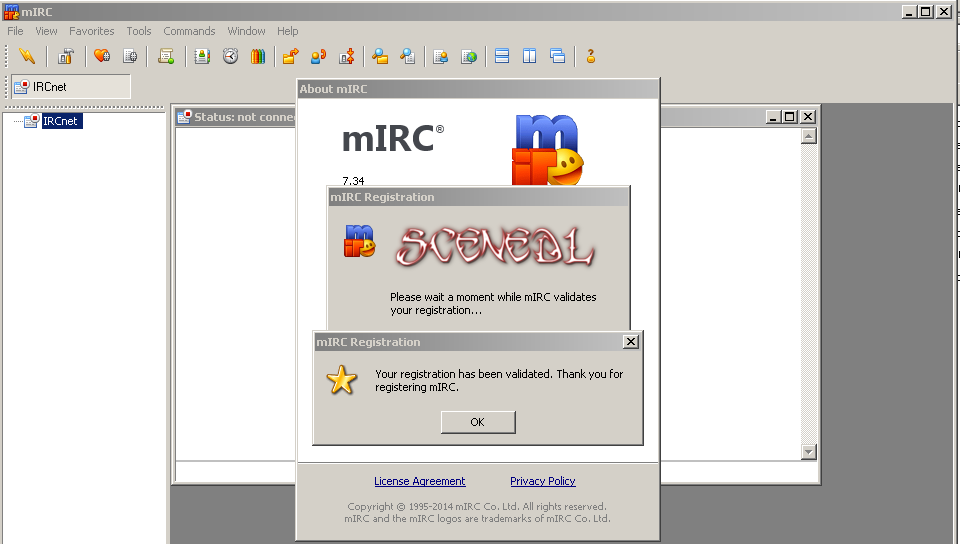The width and height of the screenshot is (960, 544).
Task: Open the Window menu
Action: pos(246,31)
